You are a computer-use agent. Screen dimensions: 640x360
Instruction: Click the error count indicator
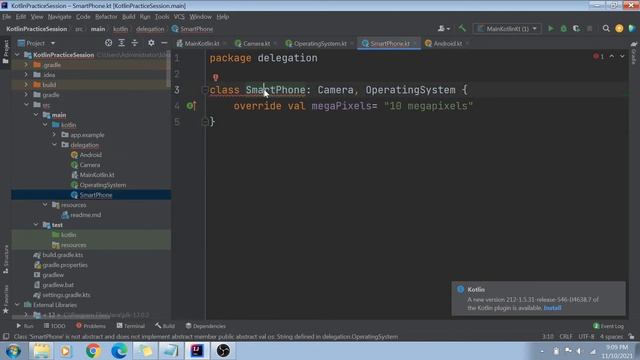pos(598,56)
